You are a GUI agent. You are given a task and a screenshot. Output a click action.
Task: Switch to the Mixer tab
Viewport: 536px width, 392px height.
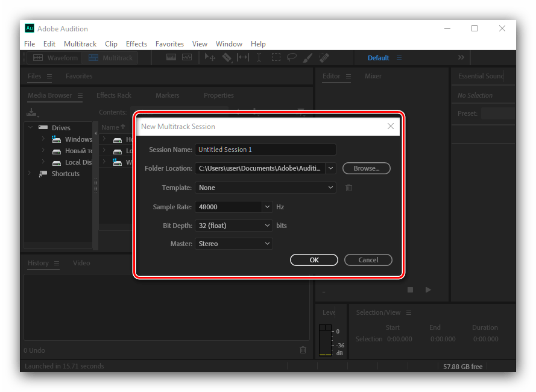coord(373,76)
